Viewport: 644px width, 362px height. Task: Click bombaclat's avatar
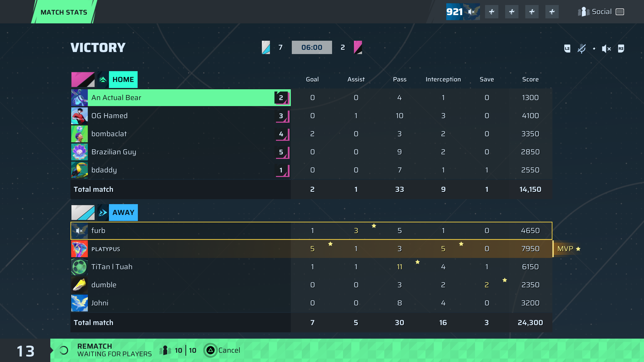click(x=79, y=134)
